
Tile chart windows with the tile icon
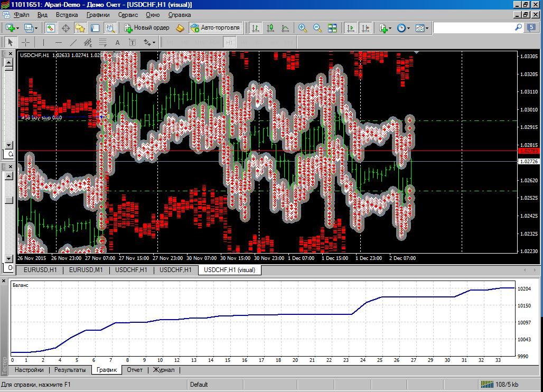332,28
